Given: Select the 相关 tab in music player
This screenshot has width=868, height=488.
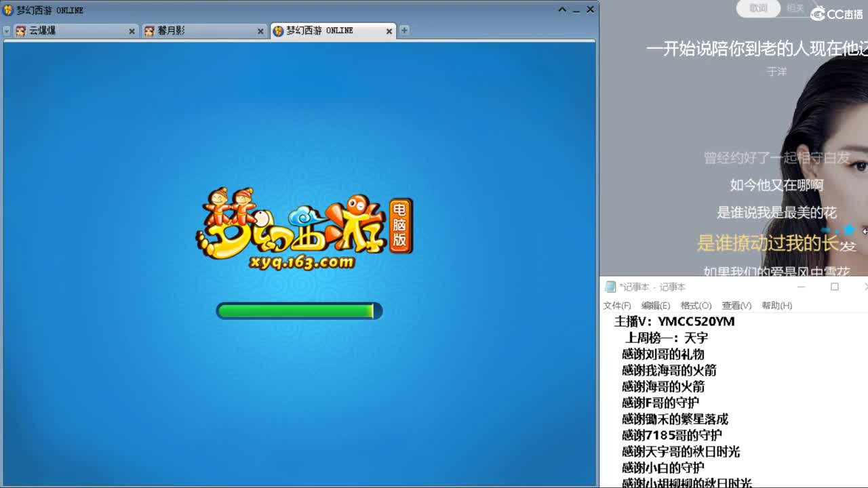Looking at the screenshot, I should (795, 8).
